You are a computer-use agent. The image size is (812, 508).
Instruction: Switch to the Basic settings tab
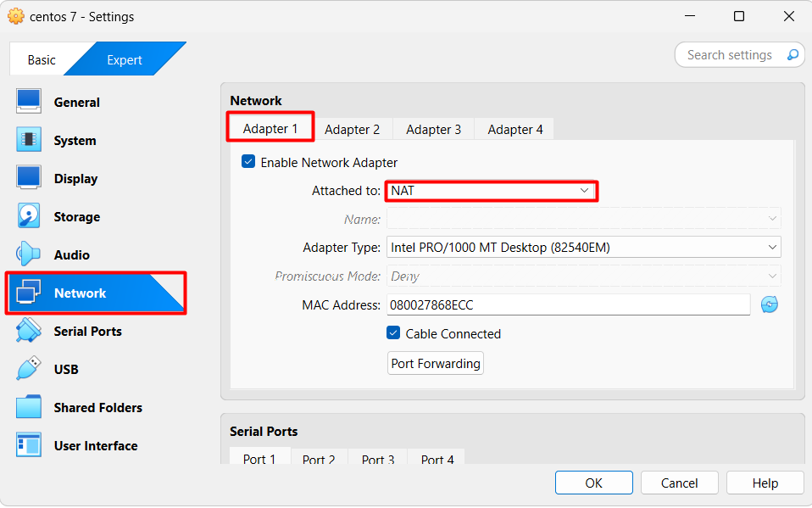pyautogui.click(x=41, y=59)
